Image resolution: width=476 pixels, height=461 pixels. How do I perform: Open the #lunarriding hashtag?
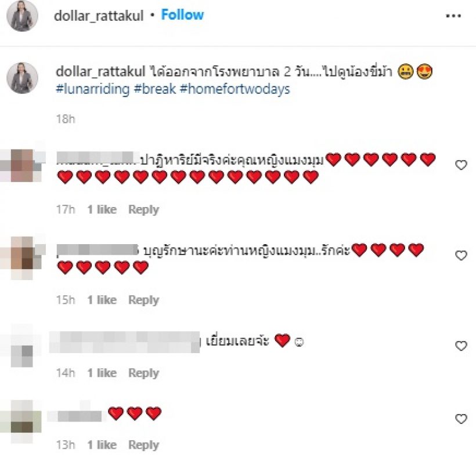[93, 89]
